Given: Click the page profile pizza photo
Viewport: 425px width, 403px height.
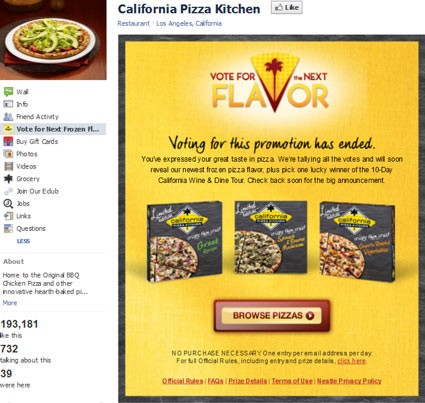Looking at the screenshot, I should coord(53,40).
